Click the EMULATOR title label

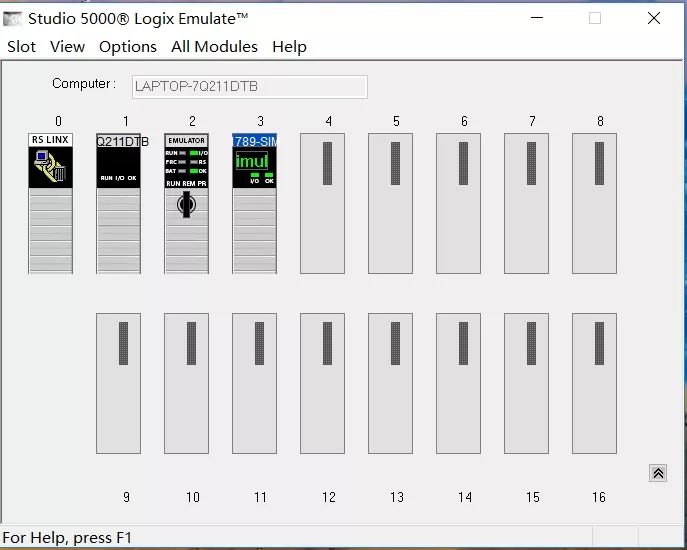(186, 140)
